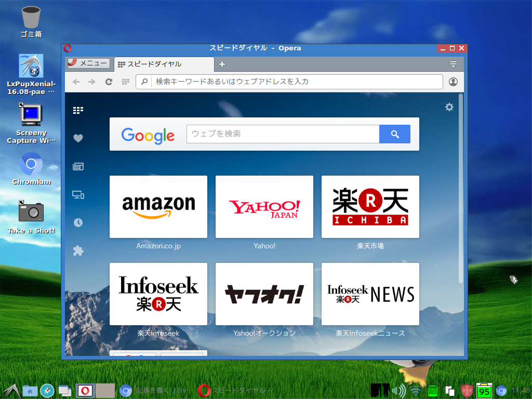Open the ゴミ箱 trash desktop icon
Screen dimensions: 532x399
coord(31,22)
